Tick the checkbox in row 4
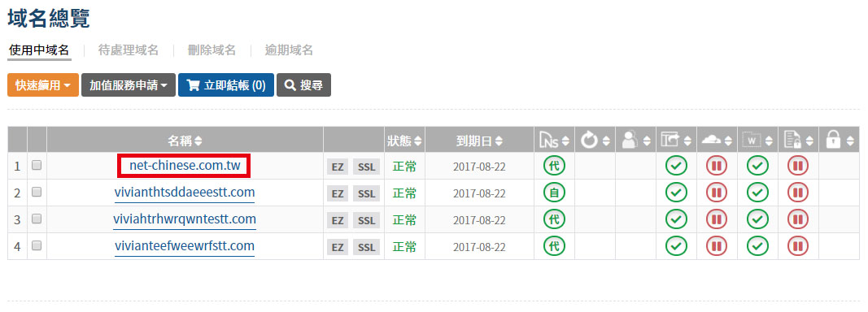The width and height of the screenshot is (868, 312). pos(37,245)
